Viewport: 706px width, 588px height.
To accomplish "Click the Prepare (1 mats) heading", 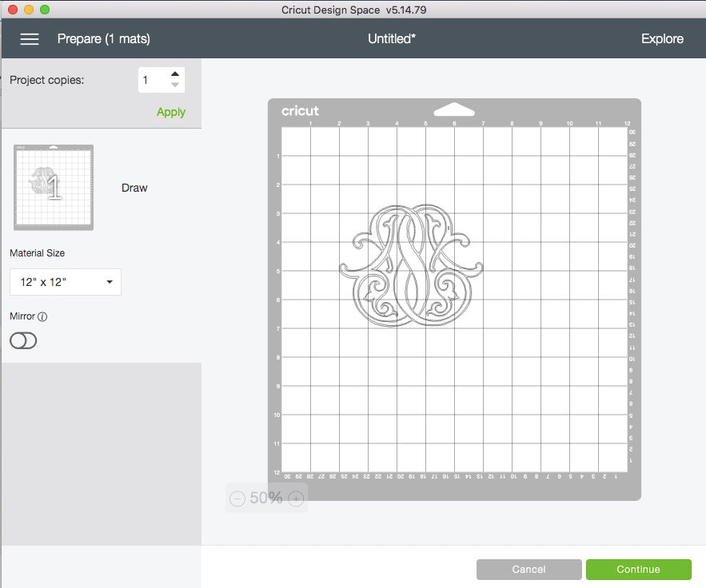I will [104, 38].
